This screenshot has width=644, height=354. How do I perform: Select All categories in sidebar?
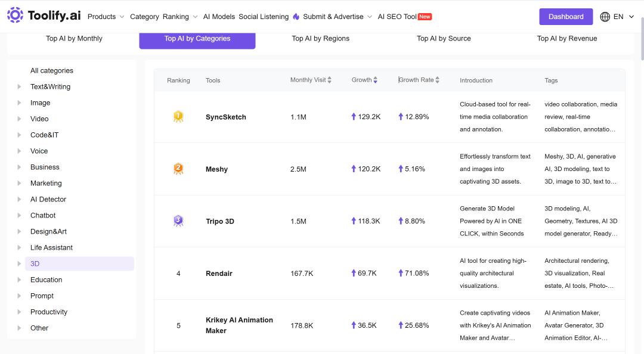pyautogui.click(x=52, y=71)
